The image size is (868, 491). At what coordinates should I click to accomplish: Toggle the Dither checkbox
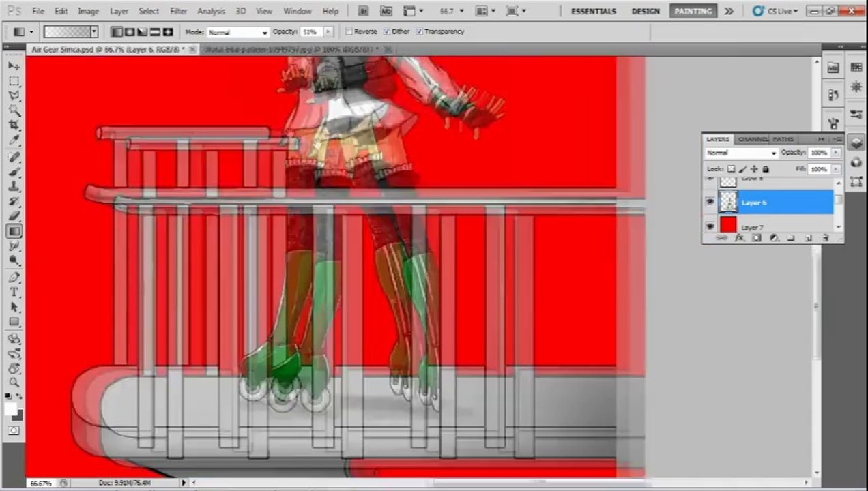387,32
